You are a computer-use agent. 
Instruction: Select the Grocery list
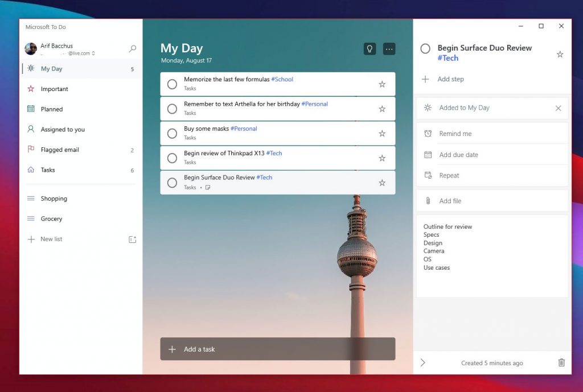(81, 219)
